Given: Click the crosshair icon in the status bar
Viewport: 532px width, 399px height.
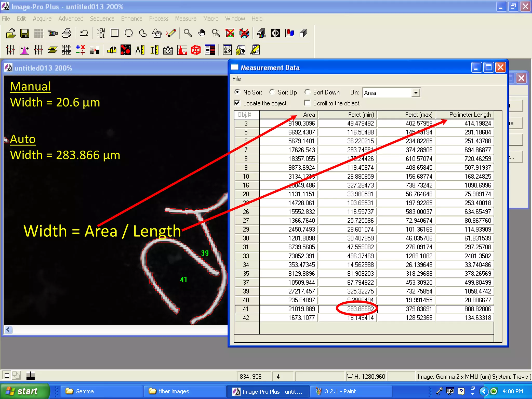Looking at the screenshot, I should (x=31, y=376).
